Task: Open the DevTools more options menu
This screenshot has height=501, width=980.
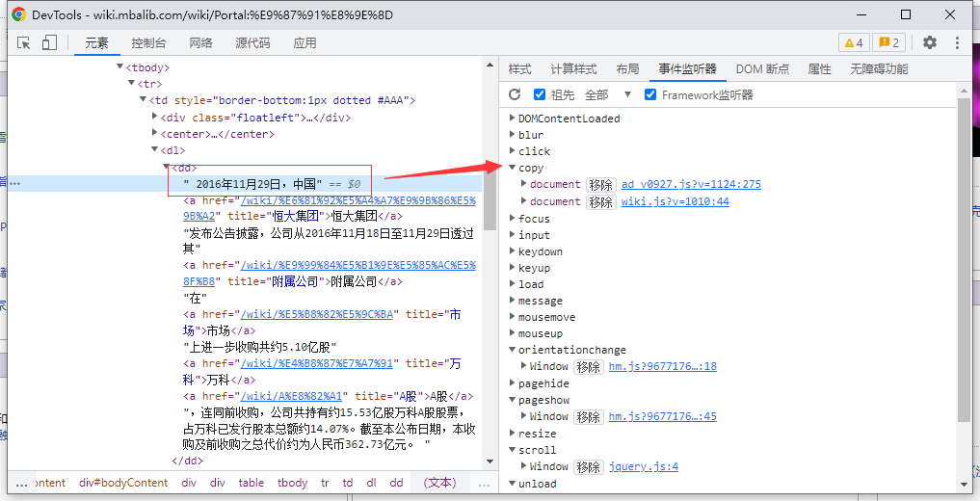Action: pos(957,42)
